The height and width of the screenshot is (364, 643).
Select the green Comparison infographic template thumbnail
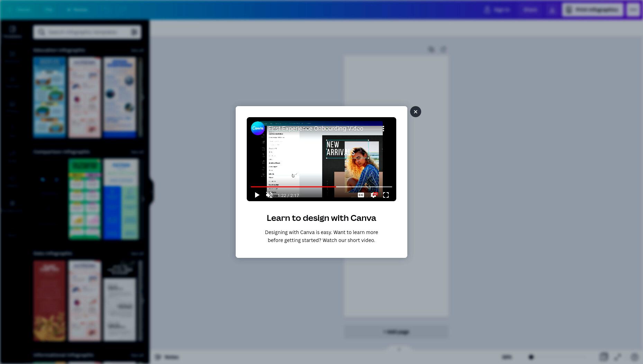pos(85,199)
